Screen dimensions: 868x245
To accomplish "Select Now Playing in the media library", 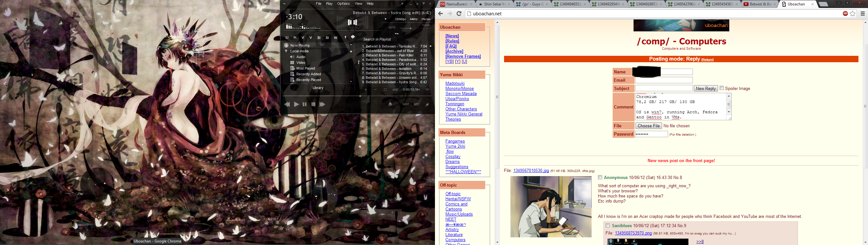I will 300,46.
